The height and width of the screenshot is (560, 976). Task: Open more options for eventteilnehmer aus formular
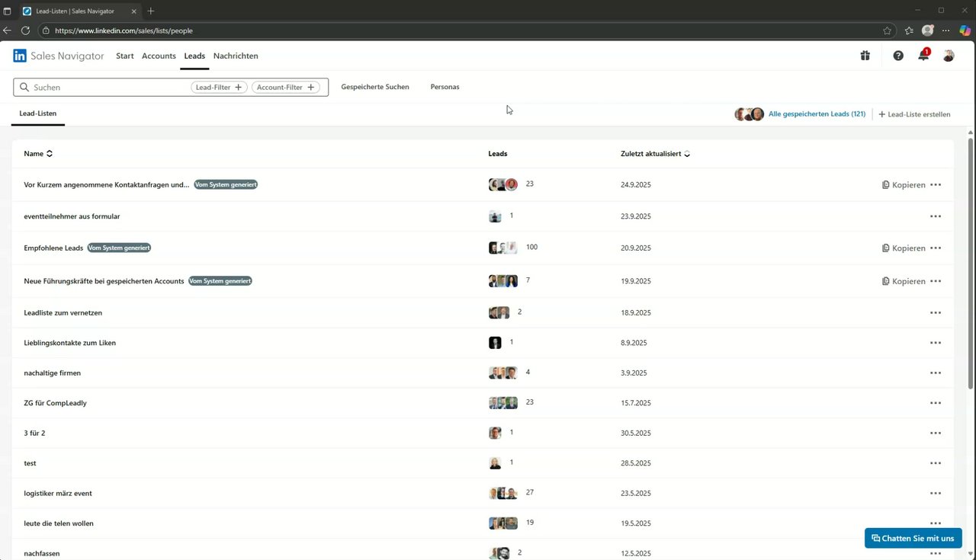[936, 216]
